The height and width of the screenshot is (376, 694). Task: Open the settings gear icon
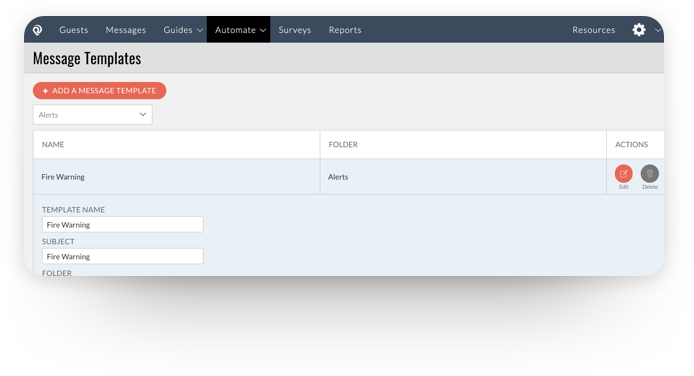click(639, 30)
